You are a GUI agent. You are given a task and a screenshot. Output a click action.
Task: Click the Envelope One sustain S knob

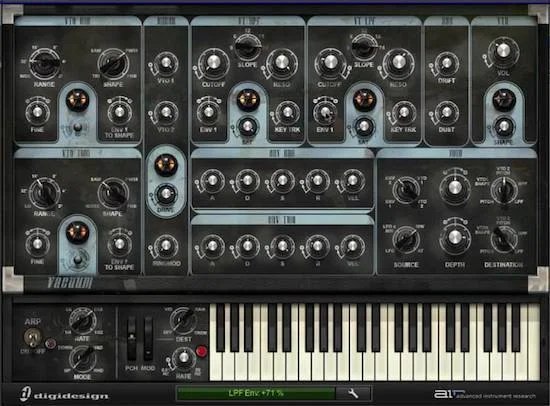coord(282,180)
